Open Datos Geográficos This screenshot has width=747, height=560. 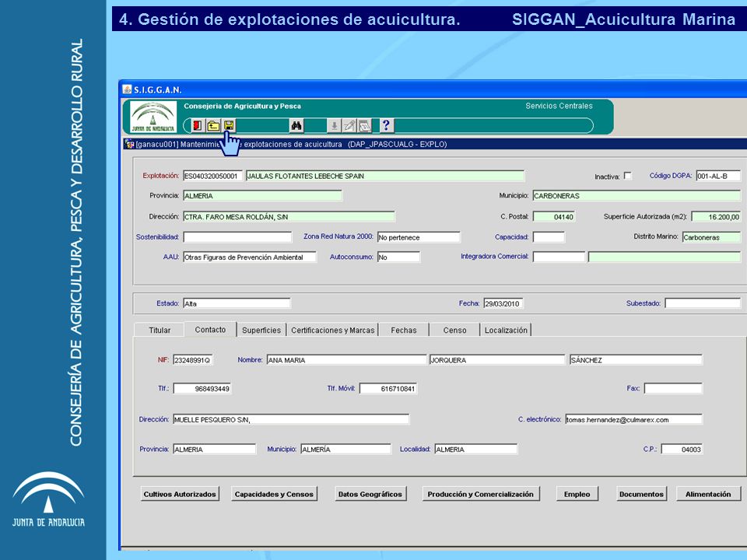point(370,495)
